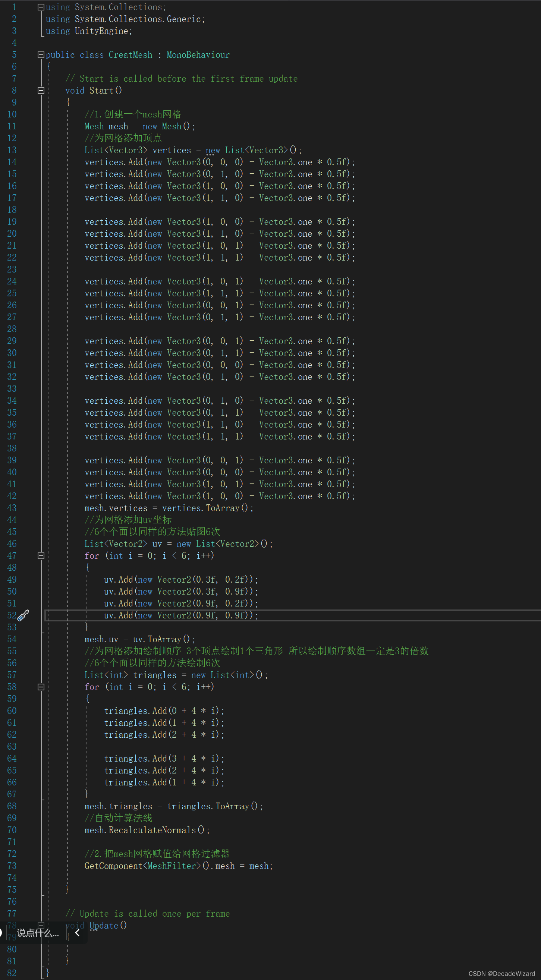541x980 pixels.
Task: Collapse the CreatMesh class outline
Action: pyautogui.click(x=41, y=55)
